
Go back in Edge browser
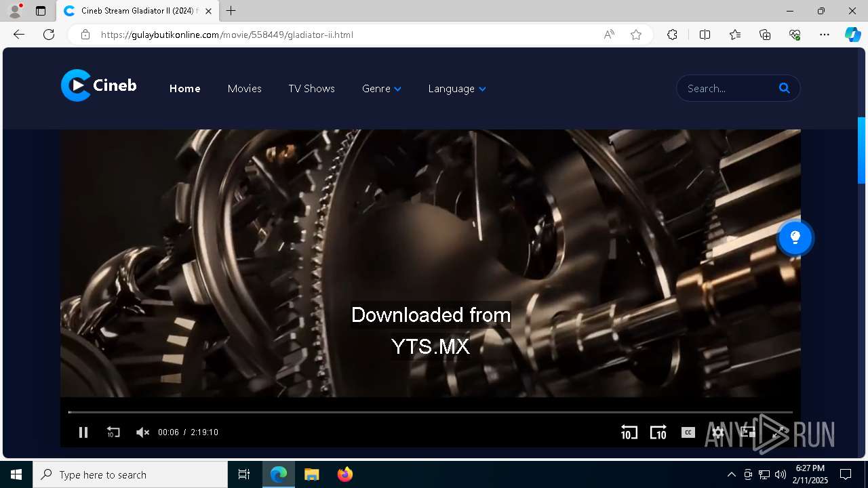click(19, 35)
